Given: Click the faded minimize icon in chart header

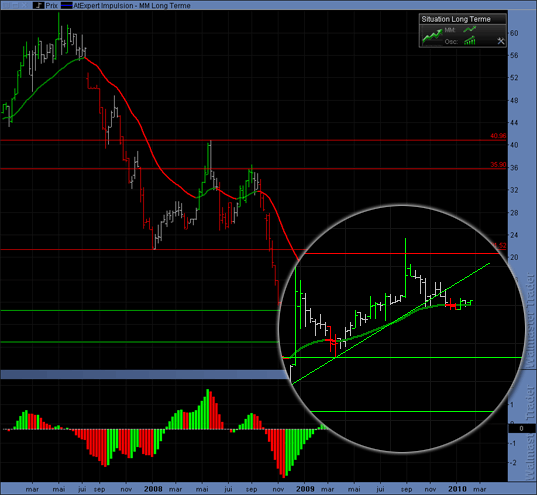Looking at the screenshot, I should tap(7, 5).
